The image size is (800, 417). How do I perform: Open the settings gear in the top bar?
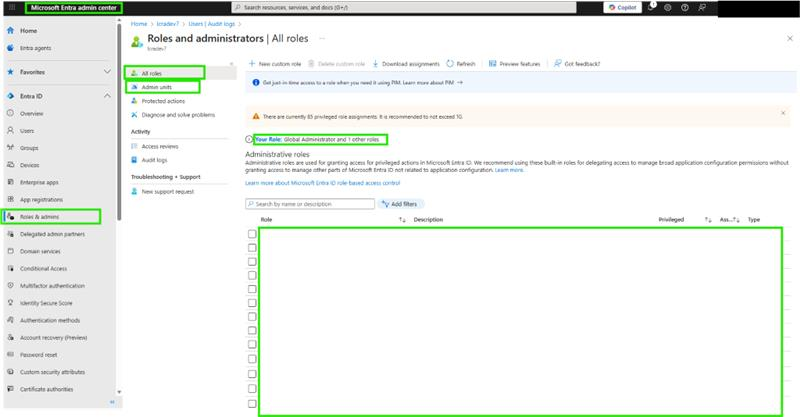667,8
